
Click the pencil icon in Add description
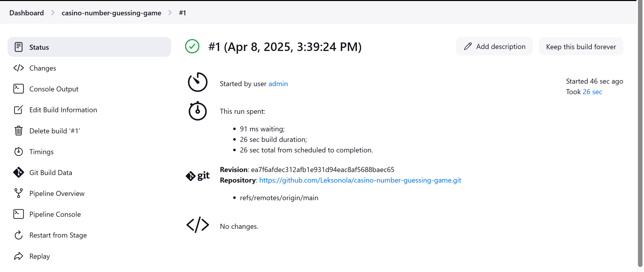[x=468, y=46]
